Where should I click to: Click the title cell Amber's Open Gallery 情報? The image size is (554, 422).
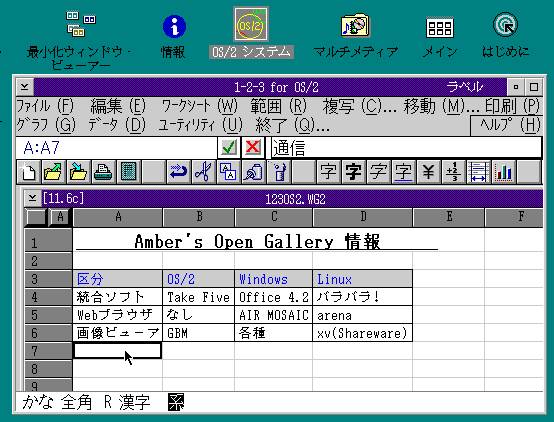[257, 242]
